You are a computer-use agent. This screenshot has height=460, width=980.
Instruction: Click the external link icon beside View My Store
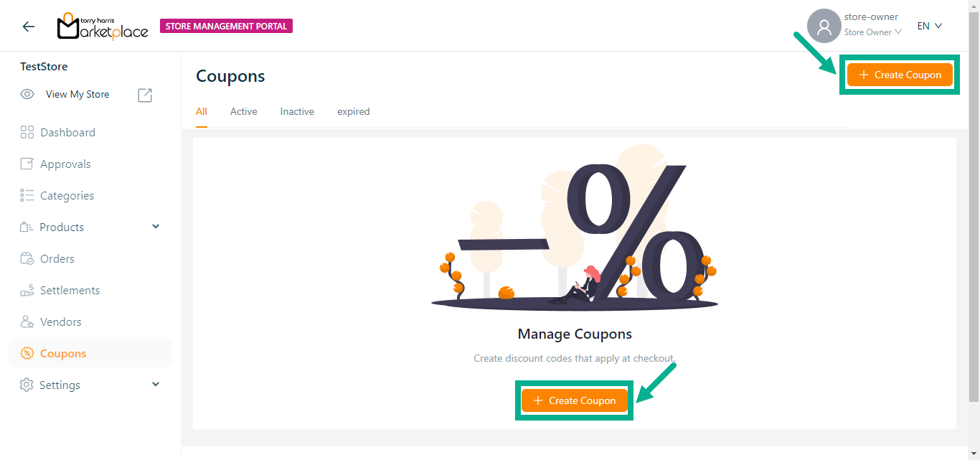(x=145, y=95)
